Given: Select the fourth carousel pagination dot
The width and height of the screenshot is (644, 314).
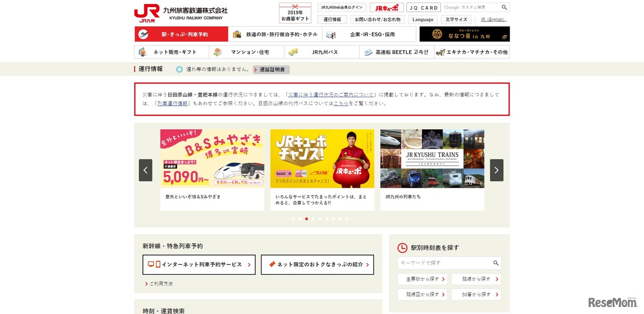Looking at the screenshot, I should pos(313,219).
